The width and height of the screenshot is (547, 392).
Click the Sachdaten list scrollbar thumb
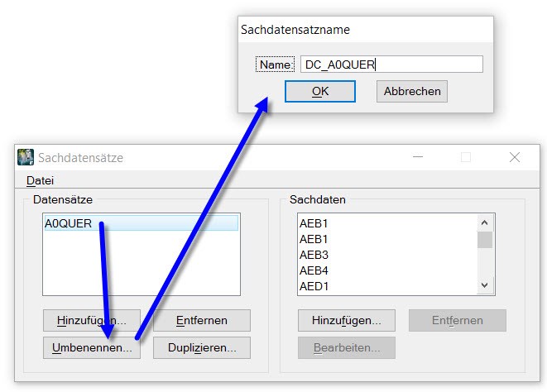tap(485, 240)
